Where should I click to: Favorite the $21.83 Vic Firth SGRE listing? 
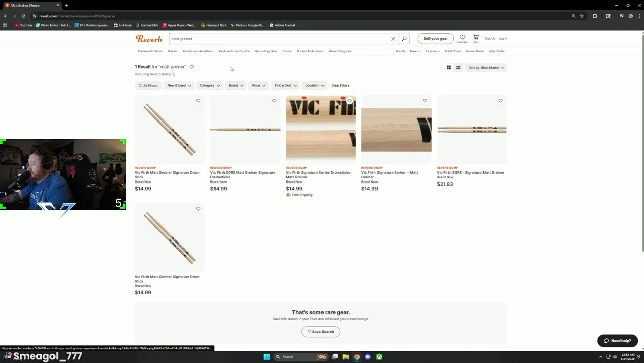pyautogui.click(x=501, y=101)
